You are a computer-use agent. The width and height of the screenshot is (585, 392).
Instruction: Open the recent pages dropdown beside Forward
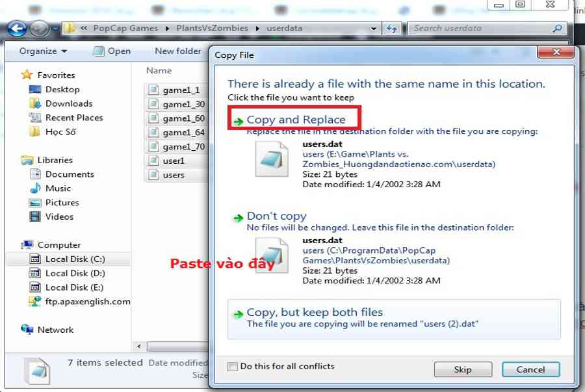pos(55,29)
